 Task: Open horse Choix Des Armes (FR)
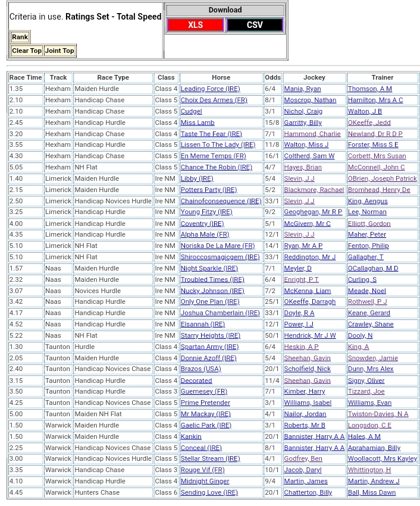(x=214, y=100)
